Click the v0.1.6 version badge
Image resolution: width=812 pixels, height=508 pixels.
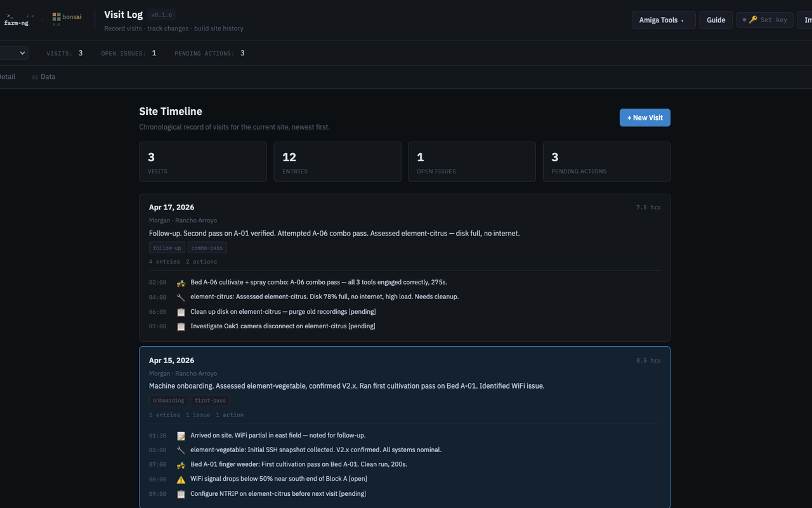162,15
